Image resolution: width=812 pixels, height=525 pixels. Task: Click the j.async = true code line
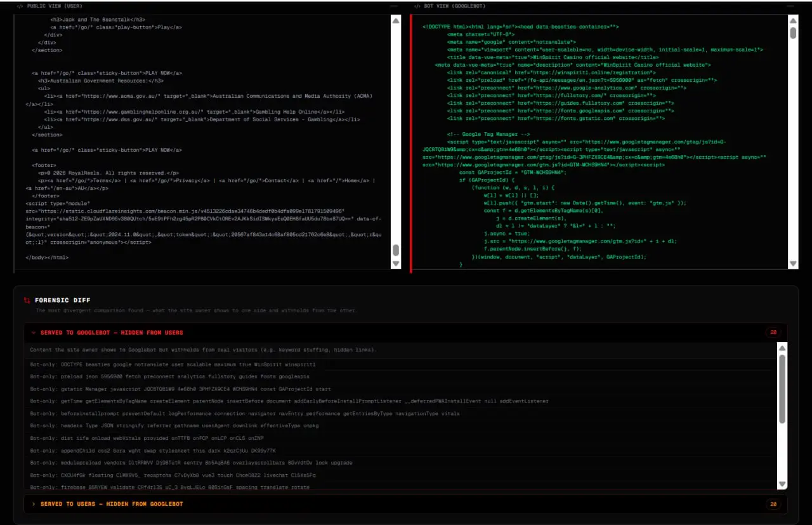click(x=507, y=234)
